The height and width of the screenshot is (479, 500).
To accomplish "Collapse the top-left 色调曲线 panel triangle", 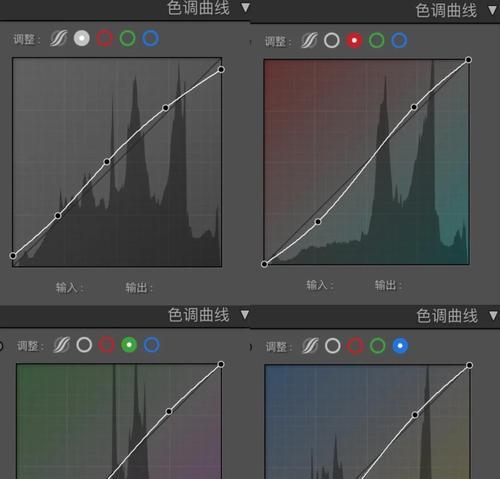I will click(246, 7).
